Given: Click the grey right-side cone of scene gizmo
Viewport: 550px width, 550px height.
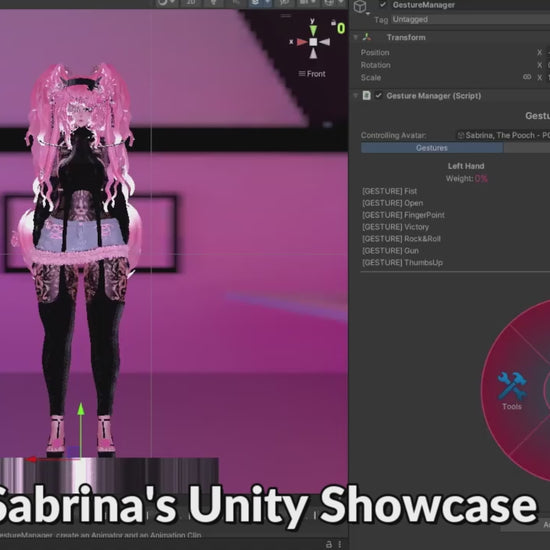Looking at the screenshot, I should tap(325, 42).
